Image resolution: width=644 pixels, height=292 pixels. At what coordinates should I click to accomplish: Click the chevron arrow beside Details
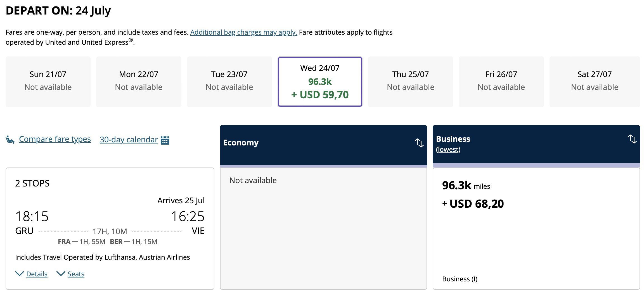coord(19,274)
